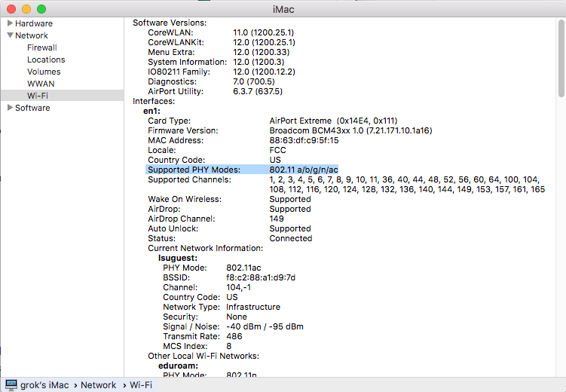The width and height of the screenshot is (566, 392).
Task: Open Volumes under Network
Action: click(44, 72)
